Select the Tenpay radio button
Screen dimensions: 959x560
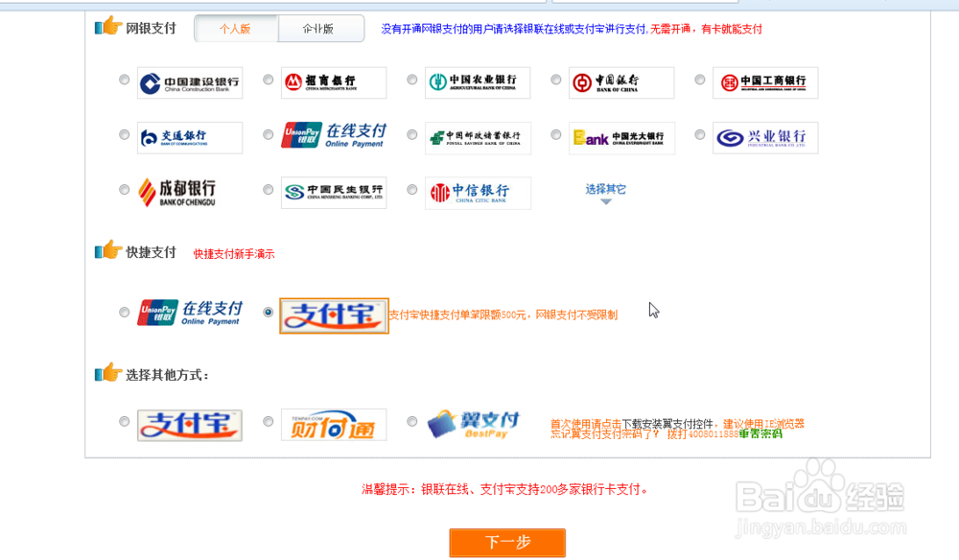pos(268,421)
